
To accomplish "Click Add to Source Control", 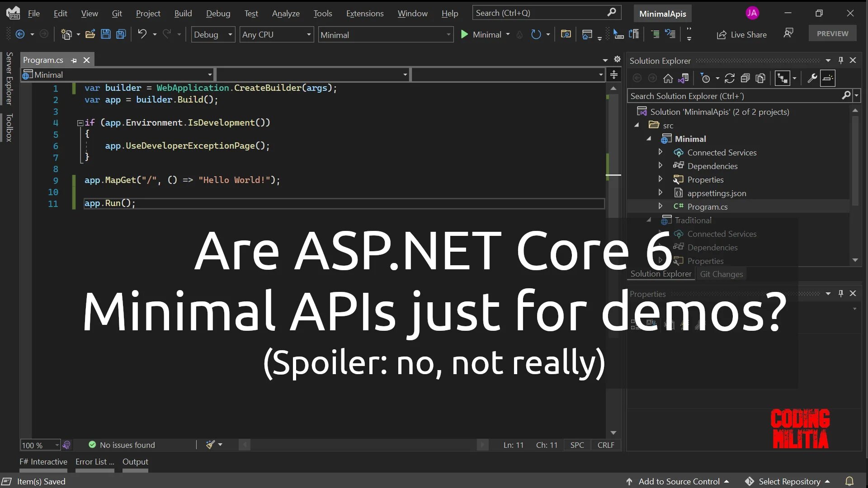I will (678, 481).
